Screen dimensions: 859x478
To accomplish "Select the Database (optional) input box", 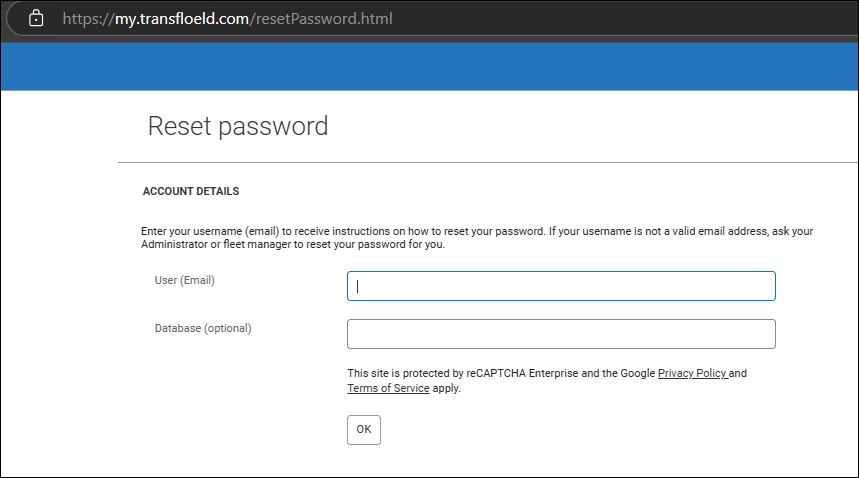I will (561, 334).
